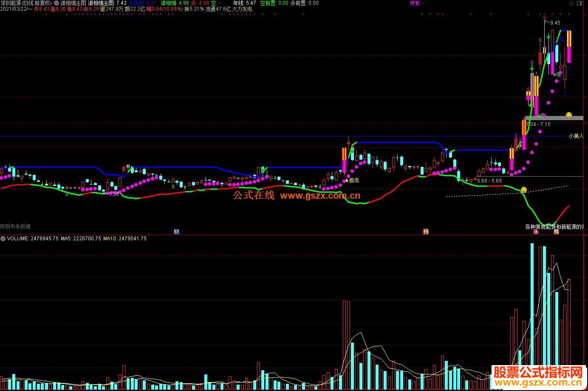This screenshot has width=588, height=391.
Task: Click the 预 info marker on the timeline
Action: (x=426, y=232)
